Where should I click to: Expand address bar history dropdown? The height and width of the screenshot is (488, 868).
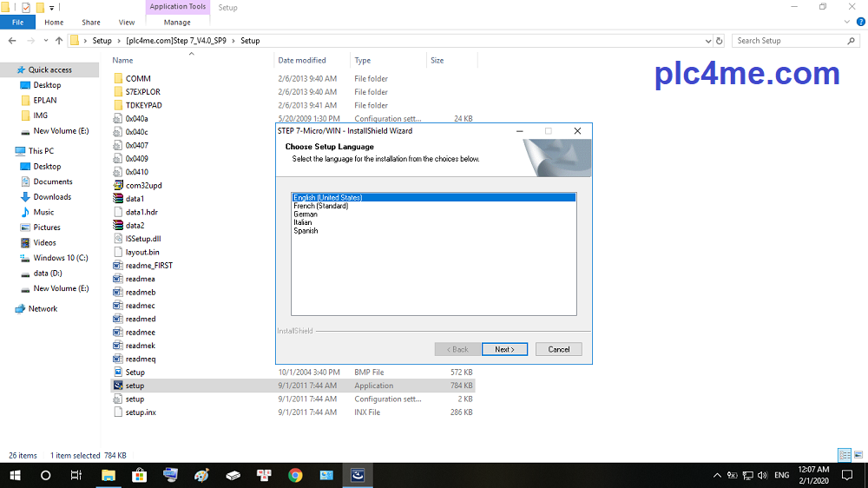(x=708, y=41)
